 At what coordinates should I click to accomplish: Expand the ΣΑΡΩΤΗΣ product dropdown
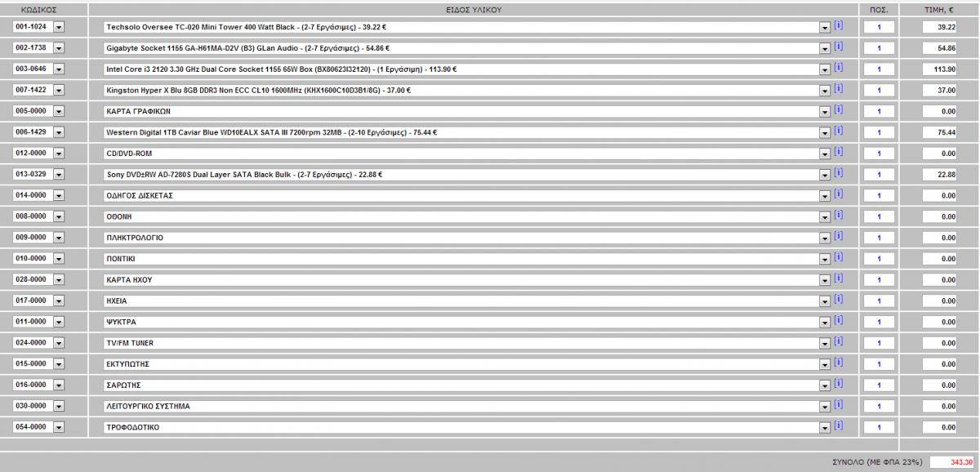click(x=824, y=385)
